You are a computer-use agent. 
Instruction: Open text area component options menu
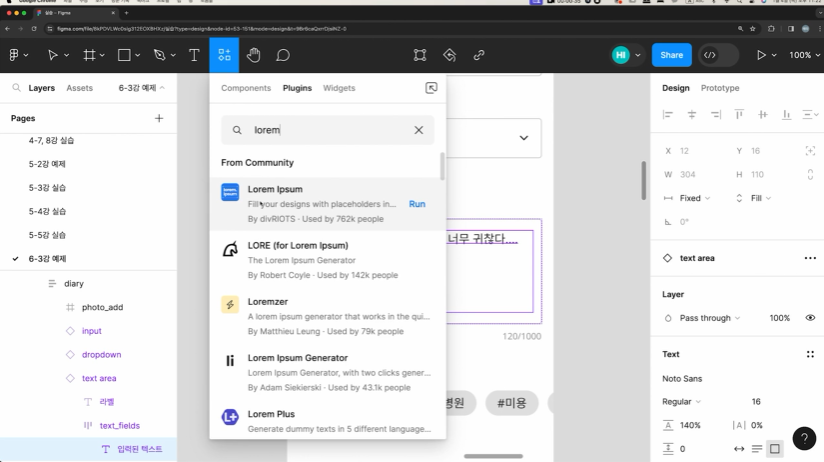coord(810,258)
